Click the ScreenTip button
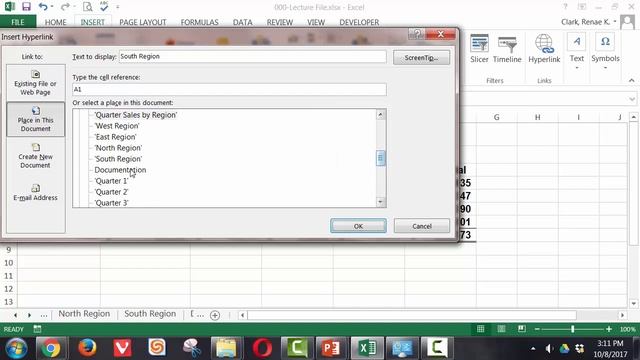The image size is (640, 360). (x=422, y=58)
